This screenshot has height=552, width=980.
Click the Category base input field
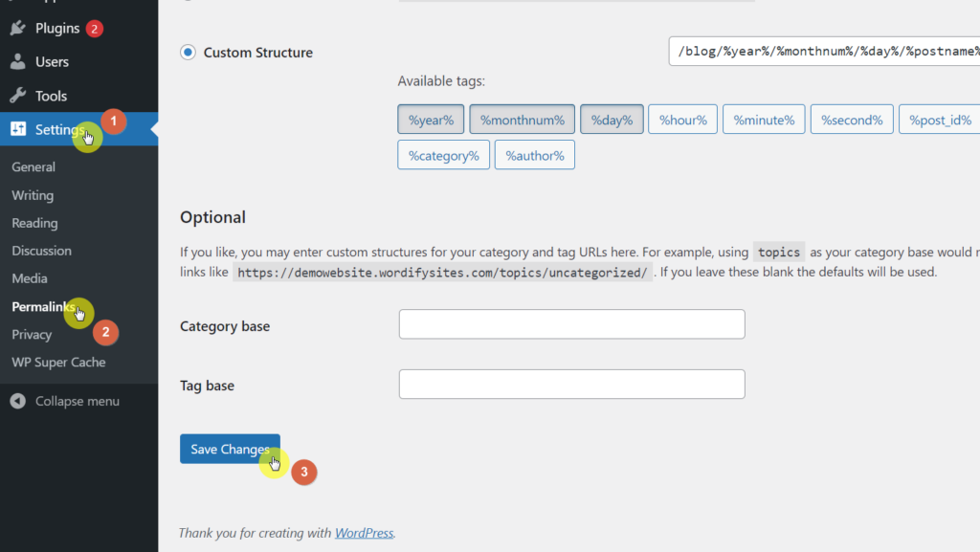tap(572, 324)
